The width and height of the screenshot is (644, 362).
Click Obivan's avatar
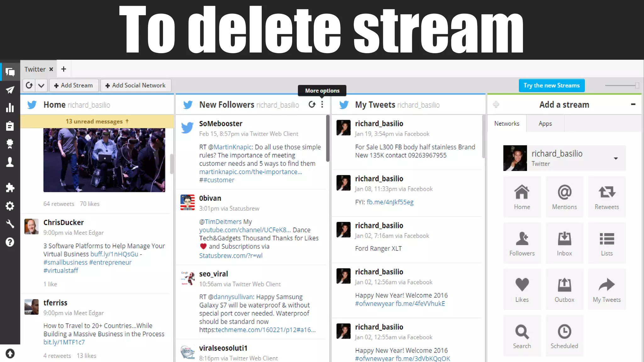(187, 202)
